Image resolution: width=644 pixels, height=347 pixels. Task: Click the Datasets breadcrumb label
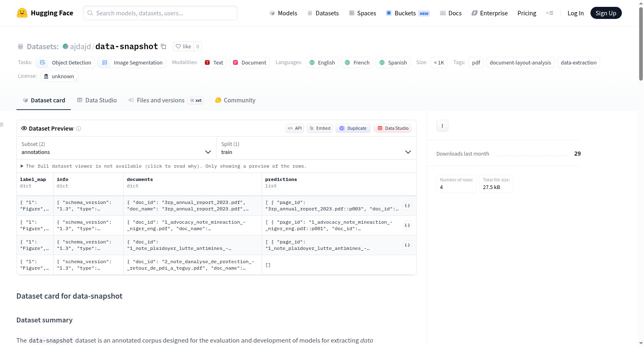click(43, 46)
